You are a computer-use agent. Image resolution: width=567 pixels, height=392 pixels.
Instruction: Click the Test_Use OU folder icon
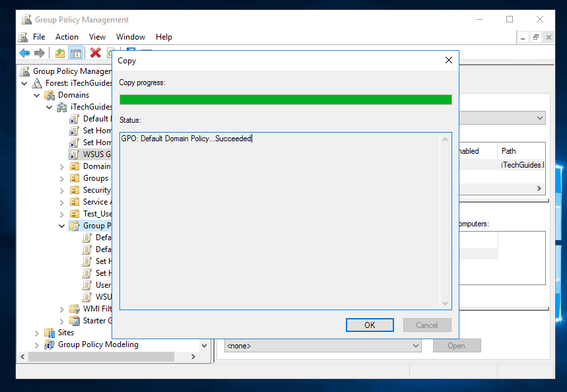[x=75, y=214]
